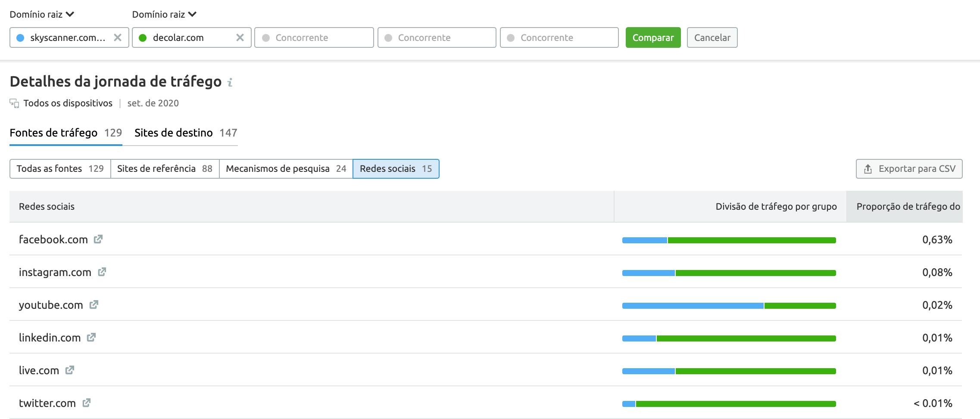Click the 0,08% traffic value
The height and width of the screenshot is (419, 980).
937,272
